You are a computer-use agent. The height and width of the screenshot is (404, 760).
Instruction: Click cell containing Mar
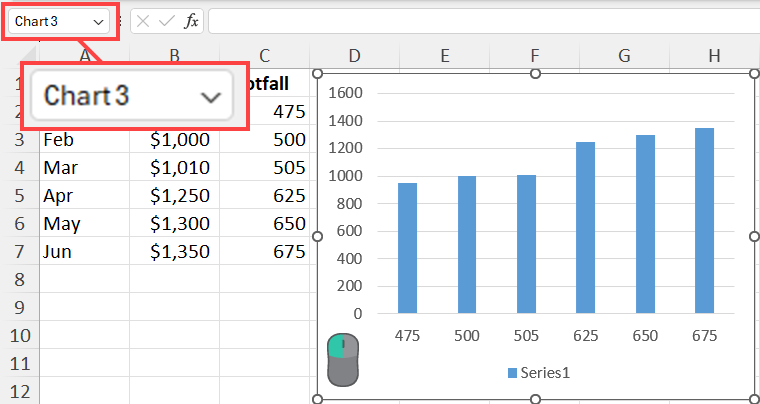point(84,168)
